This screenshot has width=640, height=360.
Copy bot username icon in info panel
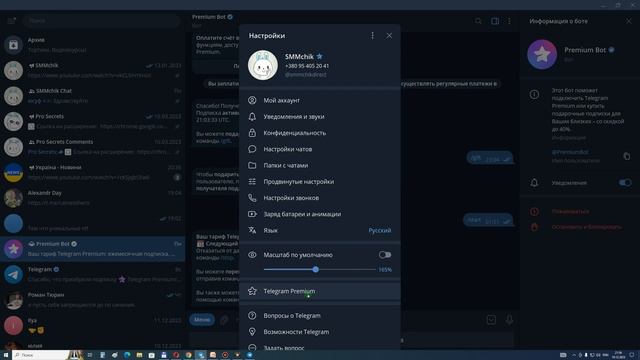(x=627, y=156)
